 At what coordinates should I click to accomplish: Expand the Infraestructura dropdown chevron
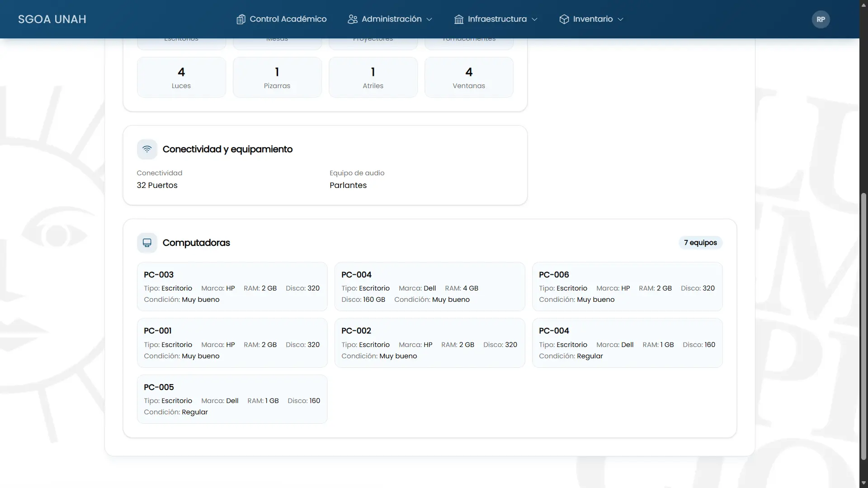534,19
